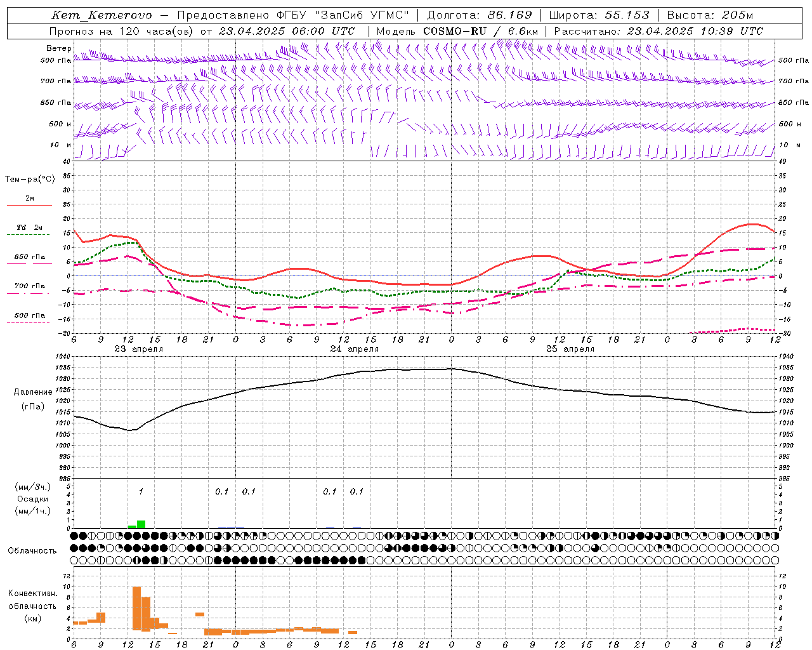Click the '23 апреля' date label
The image size is (812, 650).
click(x=138, y=349)
